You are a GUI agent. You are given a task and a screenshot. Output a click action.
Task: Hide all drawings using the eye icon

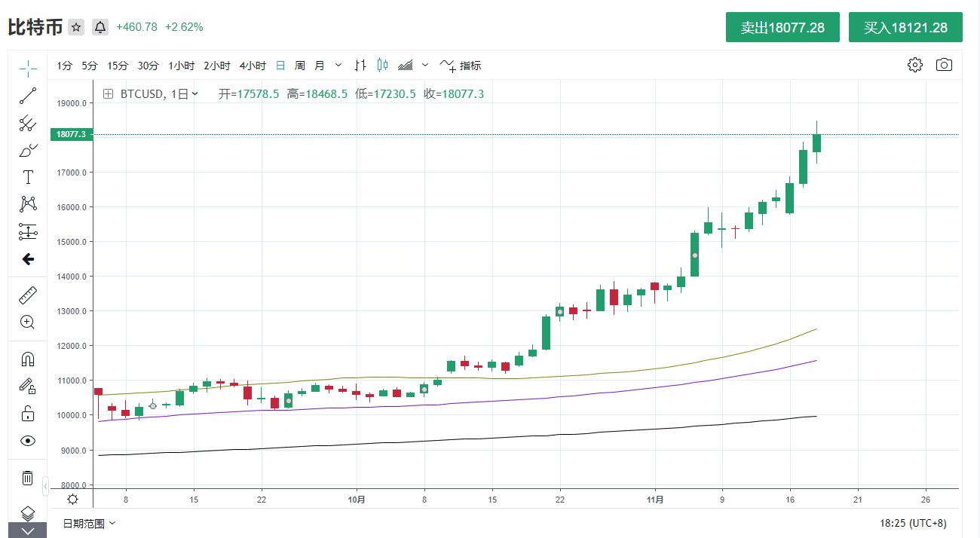pos(28,441)
